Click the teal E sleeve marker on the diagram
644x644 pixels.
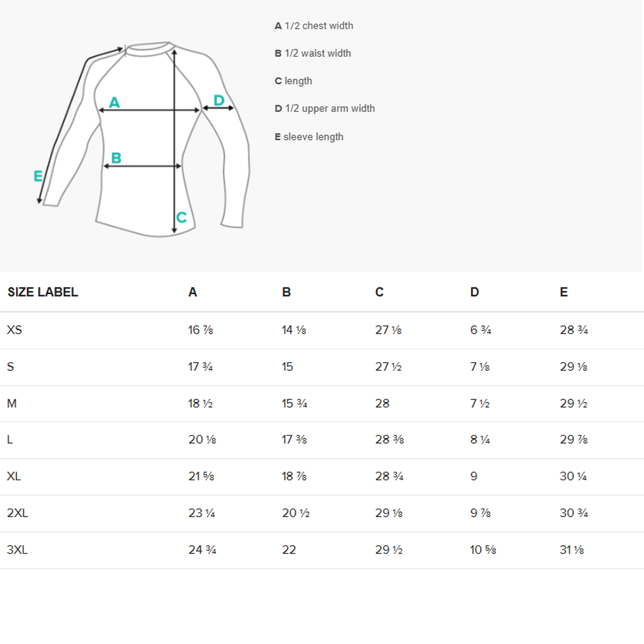(38, 176)
